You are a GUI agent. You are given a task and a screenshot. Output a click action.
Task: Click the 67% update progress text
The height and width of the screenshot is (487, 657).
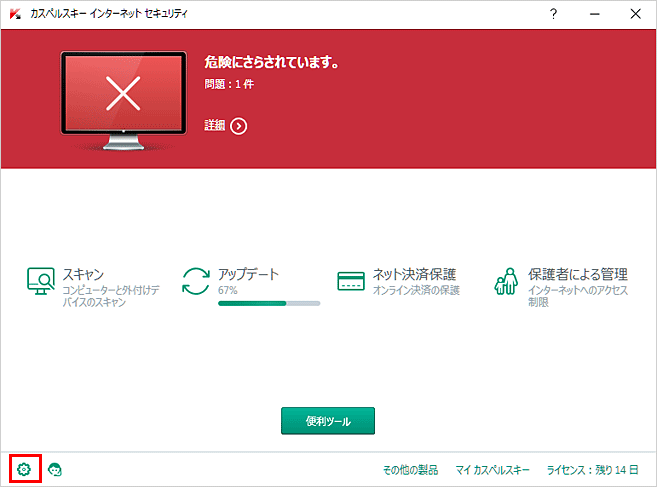tap(228, 290)
